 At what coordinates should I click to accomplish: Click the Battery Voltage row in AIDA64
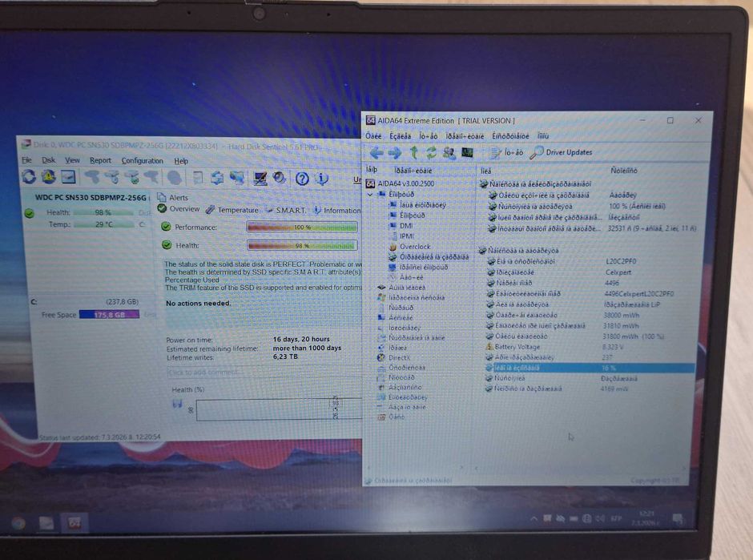(x=589, y=347)
